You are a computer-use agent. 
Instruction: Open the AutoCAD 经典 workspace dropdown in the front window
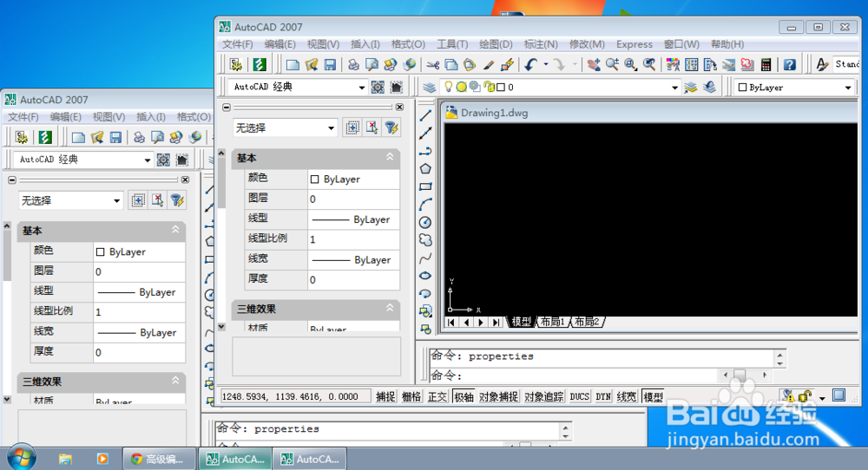tap(361, 88)
